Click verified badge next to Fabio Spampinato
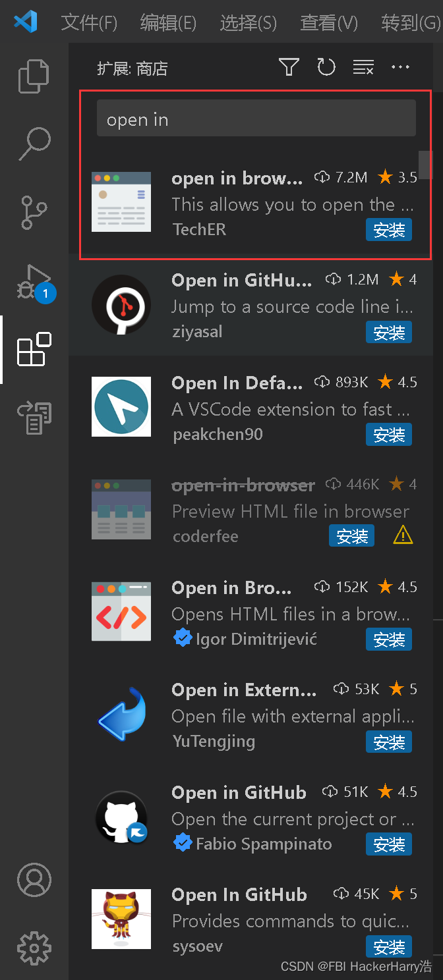This screenshot has height=980, width=443. tap(183, 843)
